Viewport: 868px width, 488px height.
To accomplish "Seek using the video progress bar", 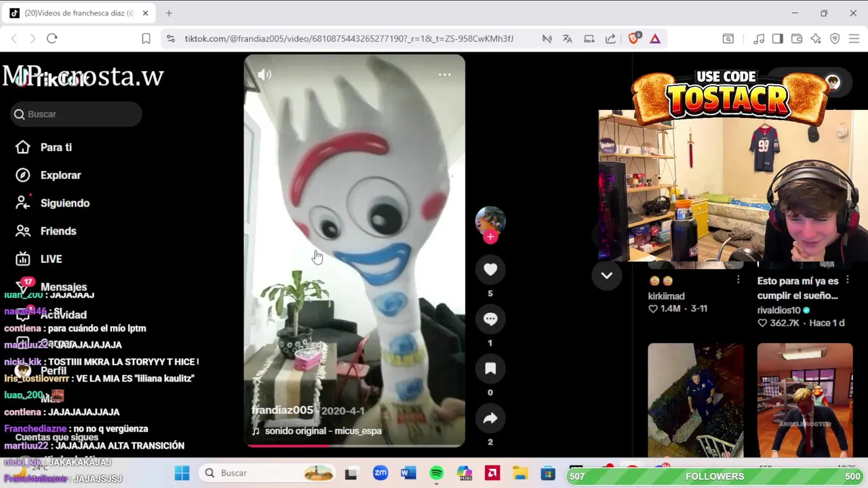I will tap(355, 445).
